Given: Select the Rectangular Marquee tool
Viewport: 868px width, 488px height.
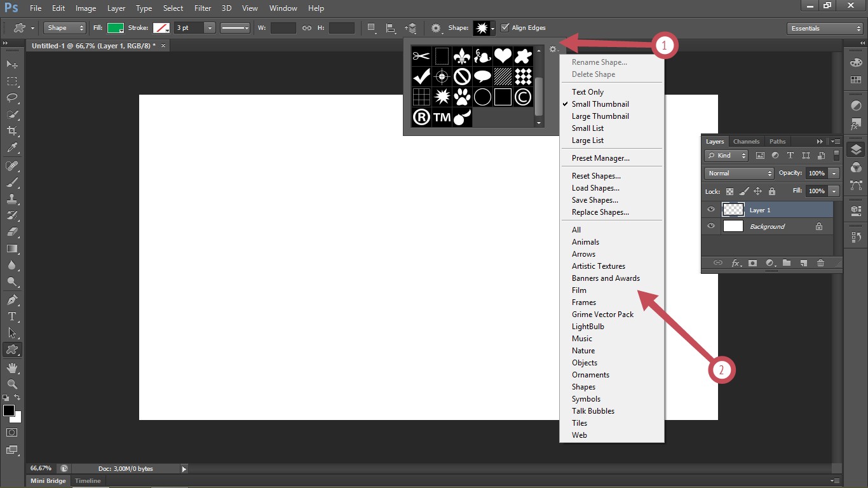Looking at the screenshot, I should coord(12,81).
